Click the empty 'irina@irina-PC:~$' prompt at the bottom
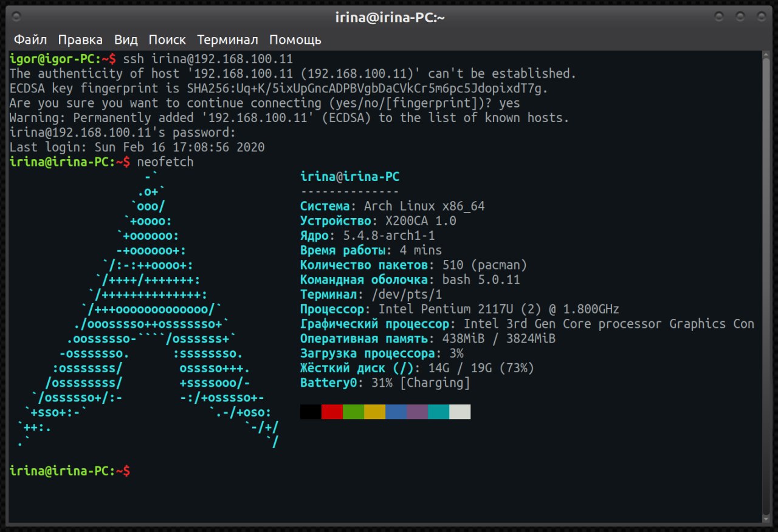 point(70,471)
